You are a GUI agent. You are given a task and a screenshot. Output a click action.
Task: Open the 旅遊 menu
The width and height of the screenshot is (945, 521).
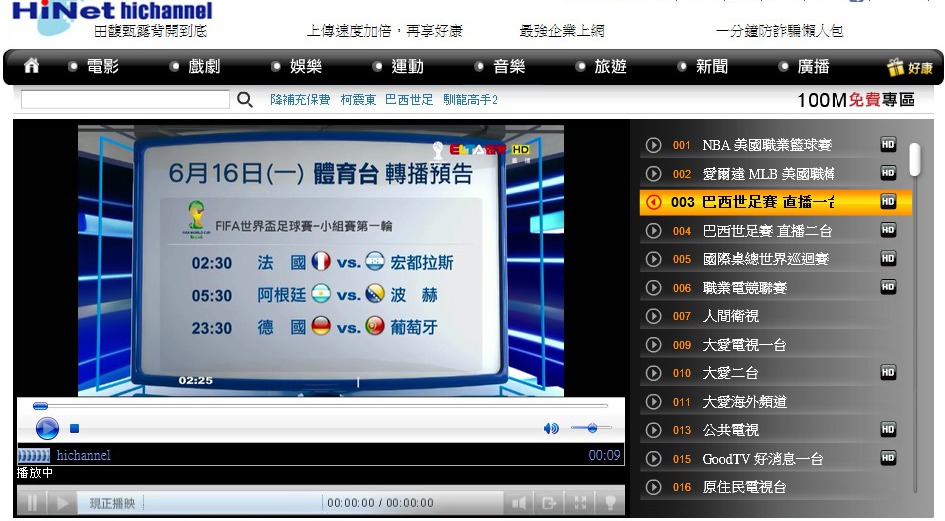coord(611,66)
